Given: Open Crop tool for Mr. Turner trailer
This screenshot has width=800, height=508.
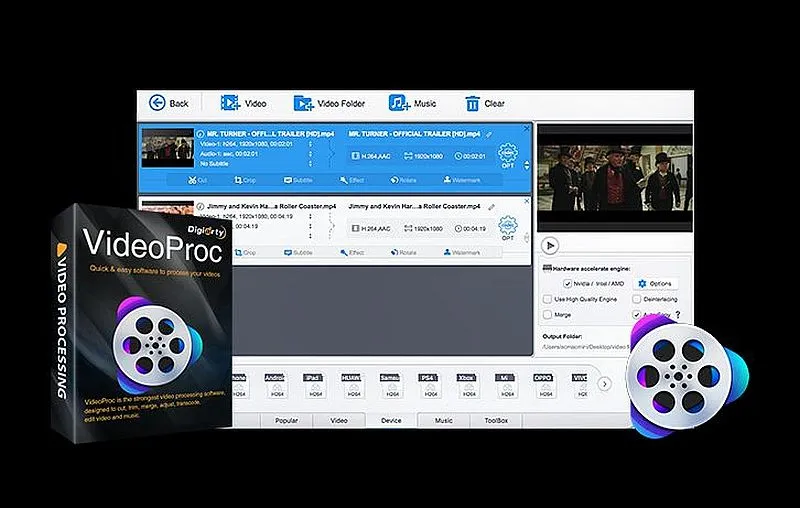Looking at the screenshot, I should 245,180.
